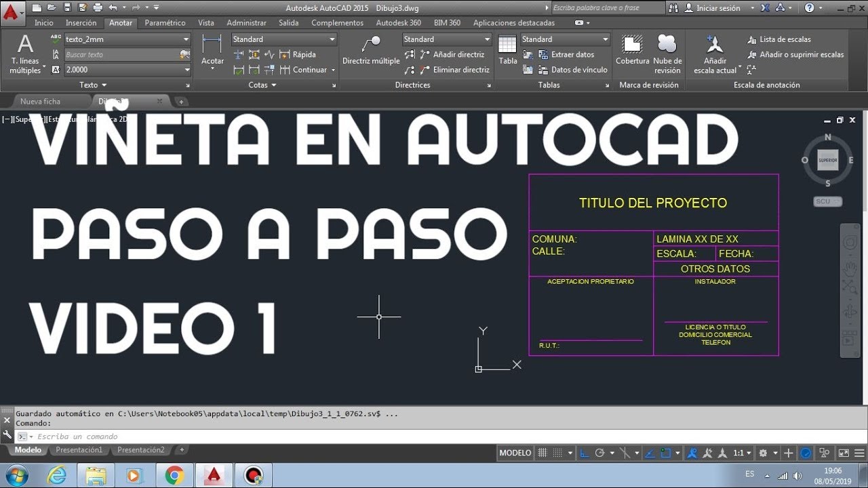Click the Redo arrow icon
Screen dimensions: 868x488
(x=136, y=8)
